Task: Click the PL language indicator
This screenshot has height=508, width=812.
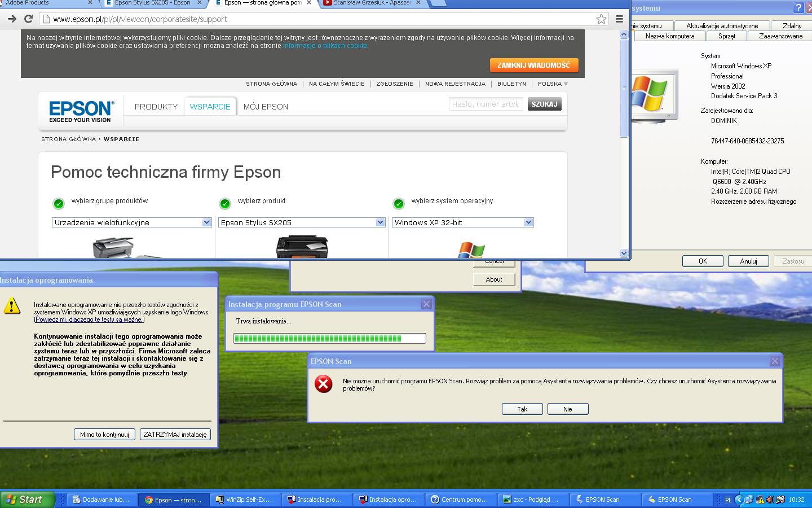Action: (728, 500)
